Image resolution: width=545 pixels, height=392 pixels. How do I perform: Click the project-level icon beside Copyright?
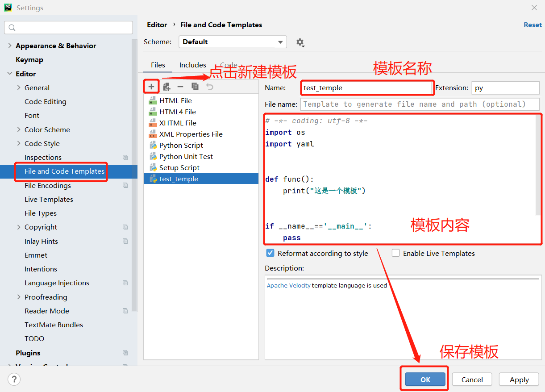[x=125, y=227]
